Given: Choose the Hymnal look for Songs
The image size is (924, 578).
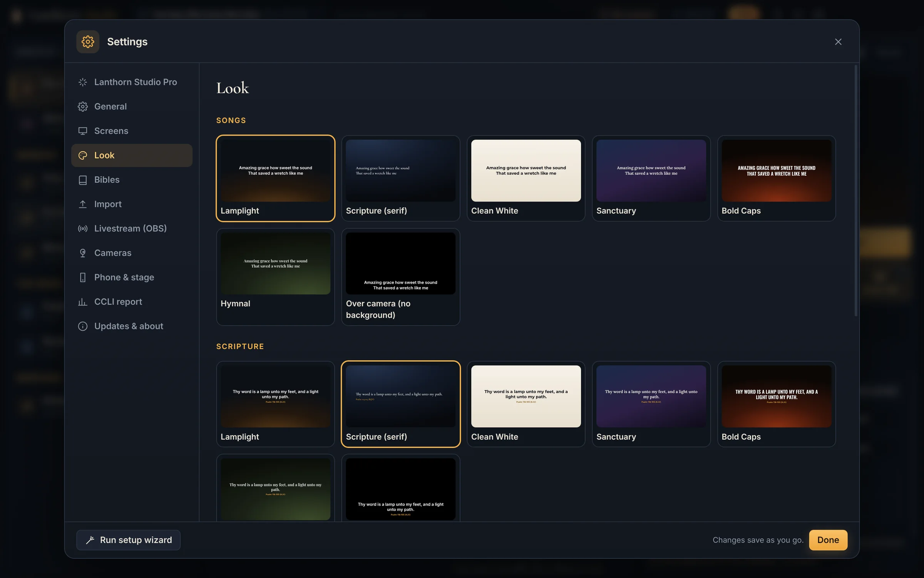Looking at the screenshot, I should pyautogui.click(x=276, y=277).
